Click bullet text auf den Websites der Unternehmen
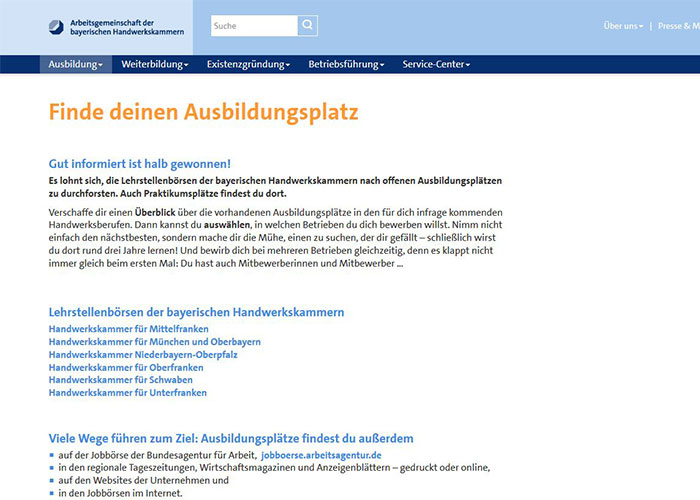 (x=143, y=480)
